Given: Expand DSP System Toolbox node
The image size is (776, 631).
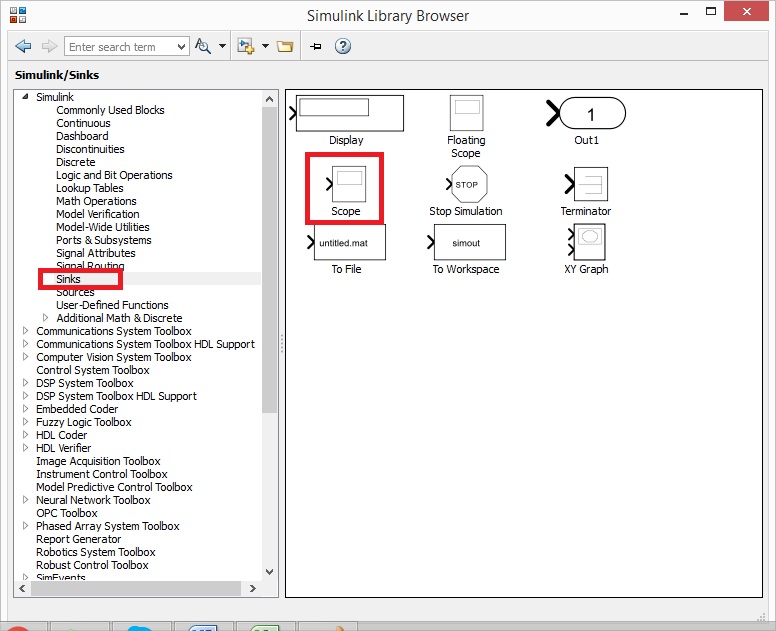Looking at the screenshot, I should 26,382.
